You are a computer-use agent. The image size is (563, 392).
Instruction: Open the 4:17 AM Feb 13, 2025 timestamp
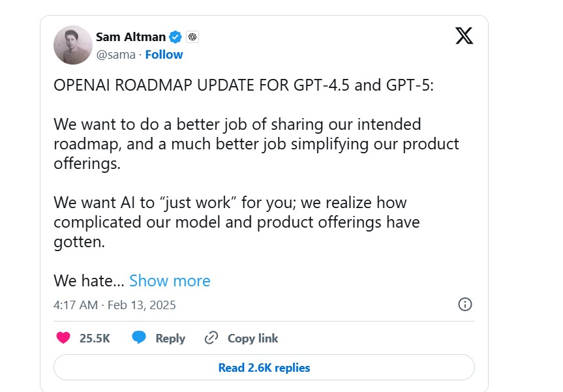tap(115, 305)
